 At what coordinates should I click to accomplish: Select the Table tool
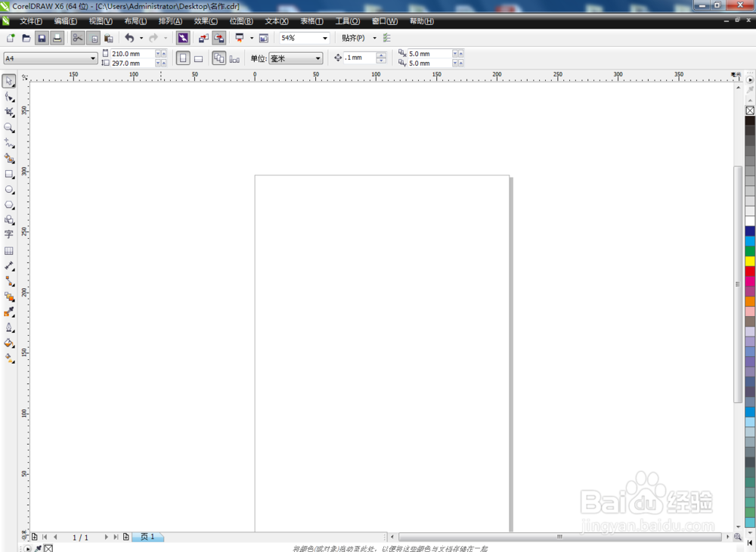9,251
